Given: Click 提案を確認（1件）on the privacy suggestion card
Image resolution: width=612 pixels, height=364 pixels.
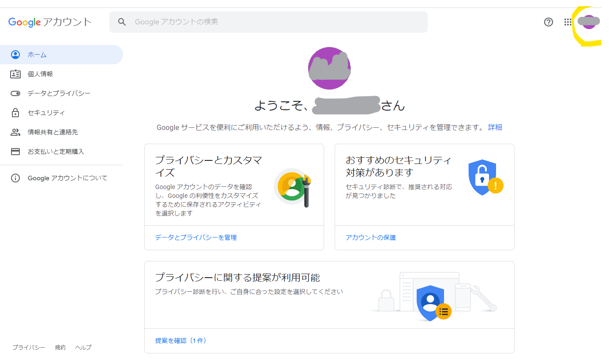Looking at the screenshot, I should [x=181, y=341].
